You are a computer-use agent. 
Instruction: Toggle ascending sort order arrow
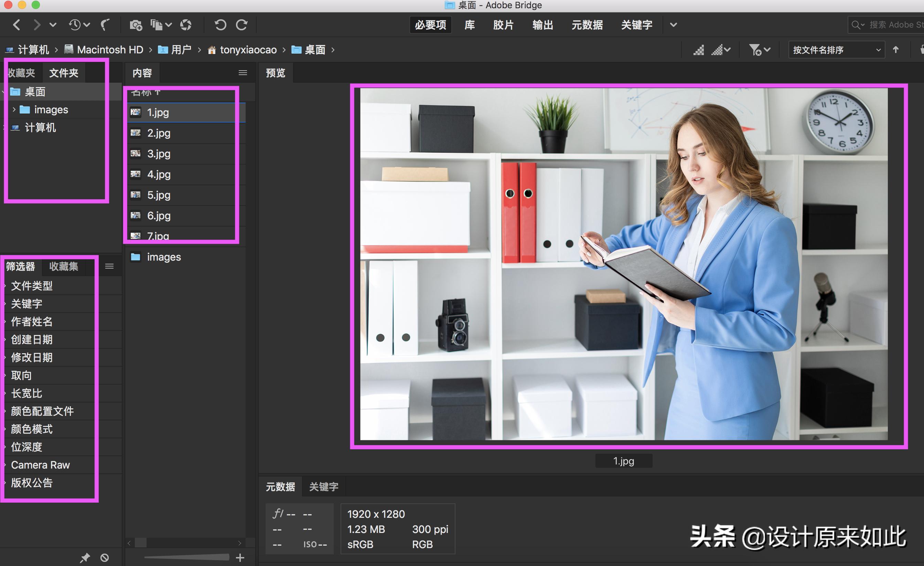pyautogui.click(x=896, y=50)
